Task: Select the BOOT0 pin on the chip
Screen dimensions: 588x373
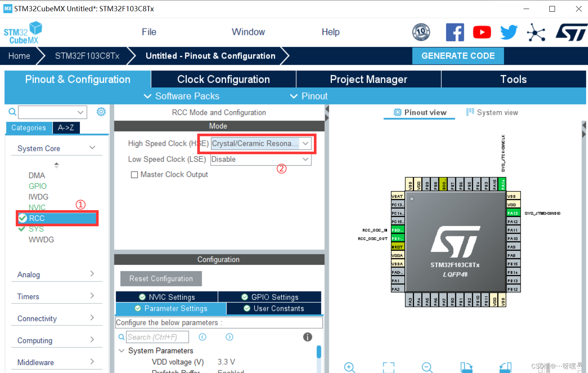Action: click(444, 184)
